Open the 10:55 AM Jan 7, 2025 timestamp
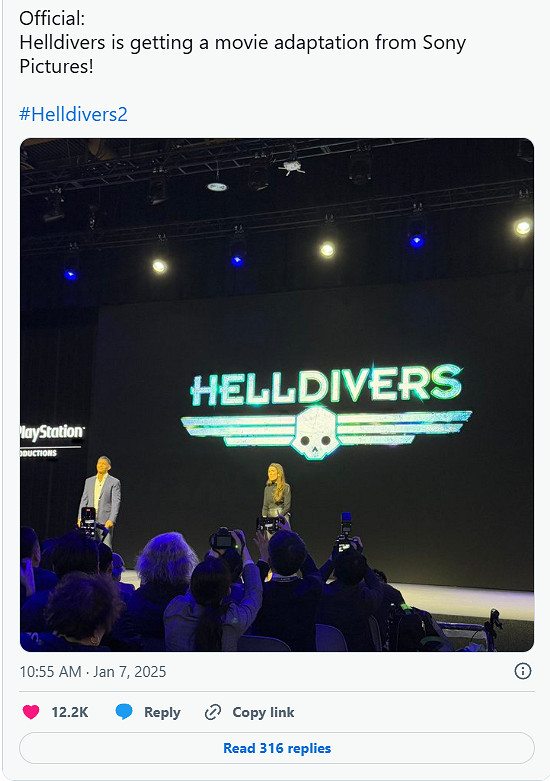 click(93, 671)
